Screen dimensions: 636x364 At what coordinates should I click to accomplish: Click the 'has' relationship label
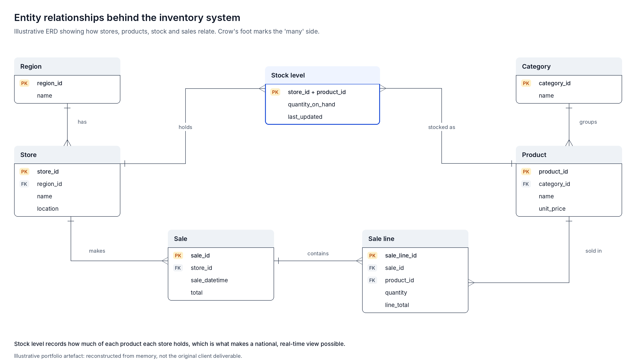click(82, 122)
